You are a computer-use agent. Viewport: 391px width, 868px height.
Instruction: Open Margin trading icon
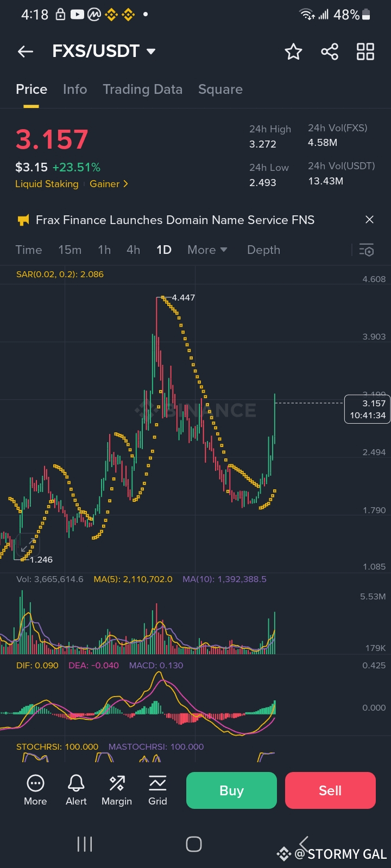click(x=117, y=790)
